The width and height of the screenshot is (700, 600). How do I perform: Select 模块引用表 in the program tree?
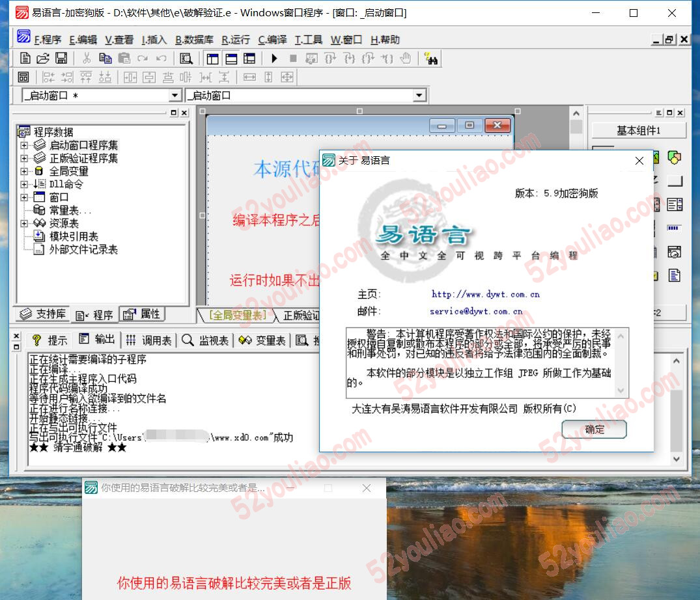74,236
